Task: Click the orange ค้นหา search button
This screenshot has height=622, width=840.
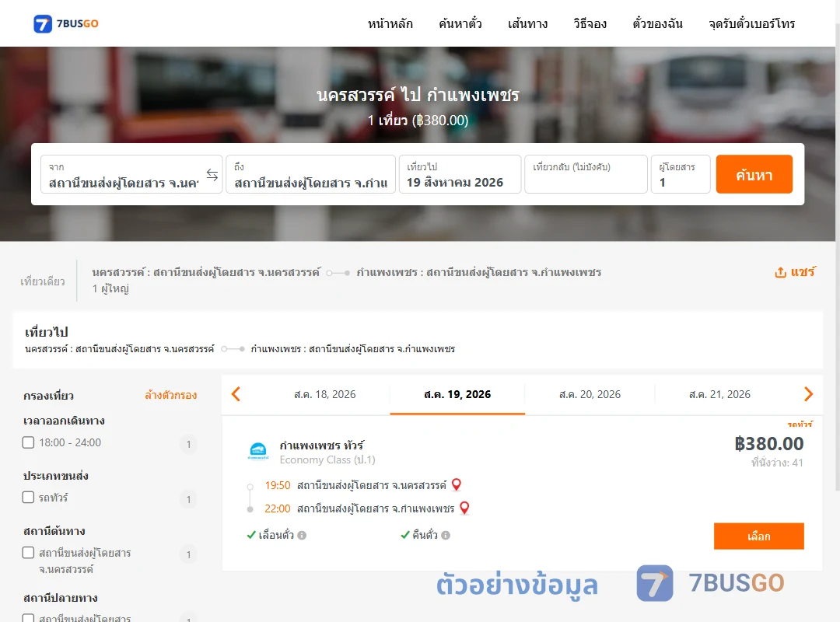Action: [x=754, y=174]
